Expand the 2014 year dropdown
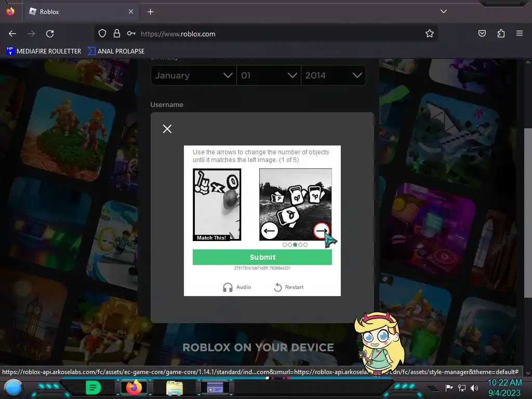Image resolution: width=532 pixels, height=399 pixels. point(333,75)
